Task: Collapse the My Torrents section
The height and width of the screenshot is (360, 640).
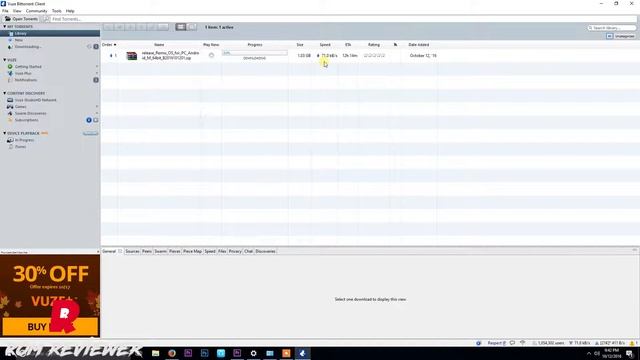Action: point(4,27)
